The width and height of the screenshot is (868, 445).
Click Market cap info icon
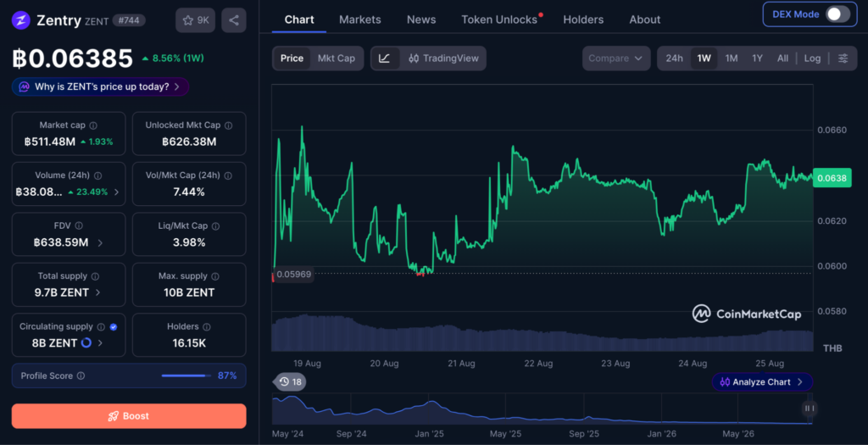point(93,125)
